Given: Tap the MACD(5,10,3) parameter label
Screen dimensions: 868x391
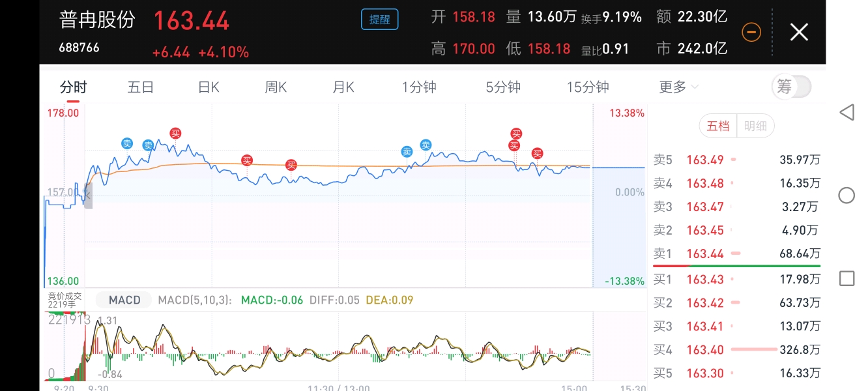Looking at the screenshot, I should 195,300.
